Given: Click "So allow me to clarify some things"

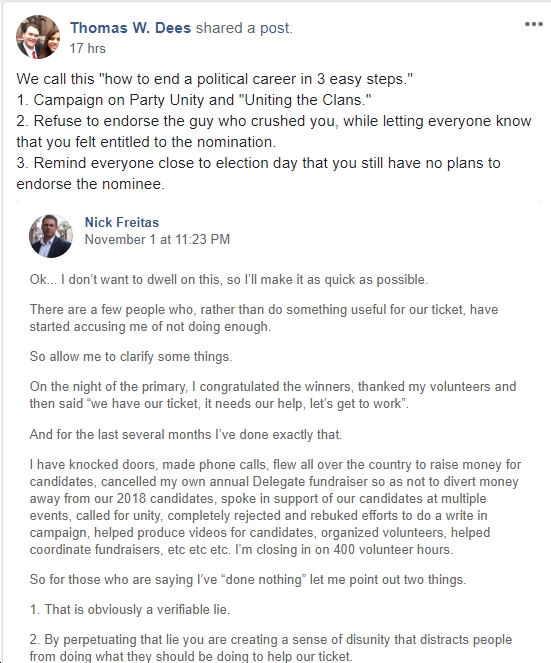Looking at the screenshot, I should coord(131,356).
